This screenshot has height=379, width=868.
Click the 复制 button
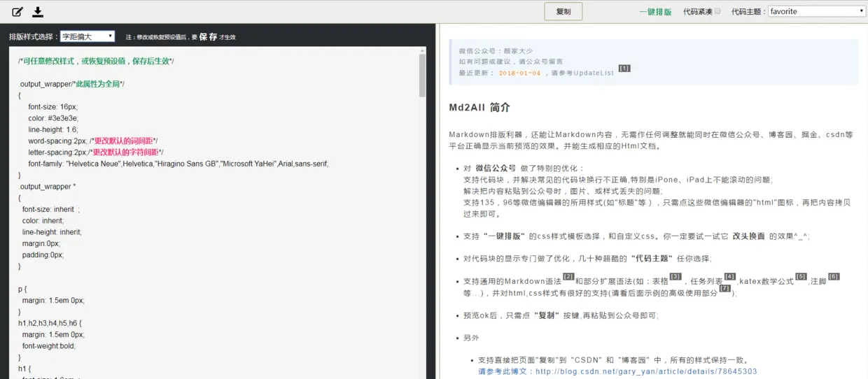pyautogui.click(x=563, y=11)
